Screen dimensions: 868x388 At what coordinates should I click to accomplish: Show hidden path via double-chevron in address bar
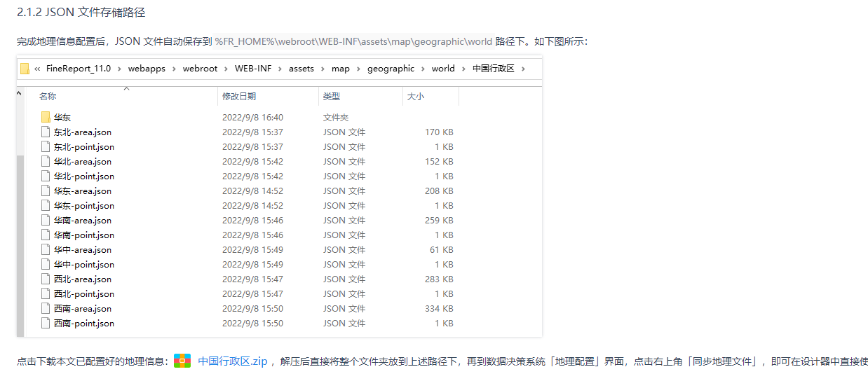click(37, 69)
